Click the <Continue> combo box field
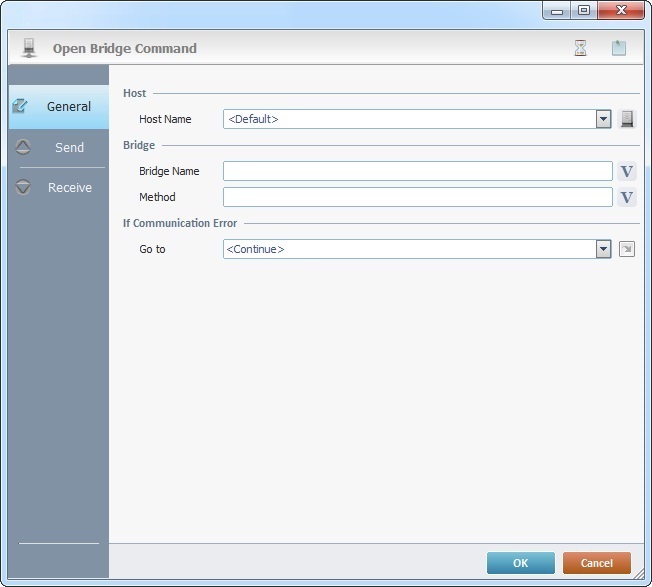Viewport: 652px width, 587px height. [x=408, y=249]
